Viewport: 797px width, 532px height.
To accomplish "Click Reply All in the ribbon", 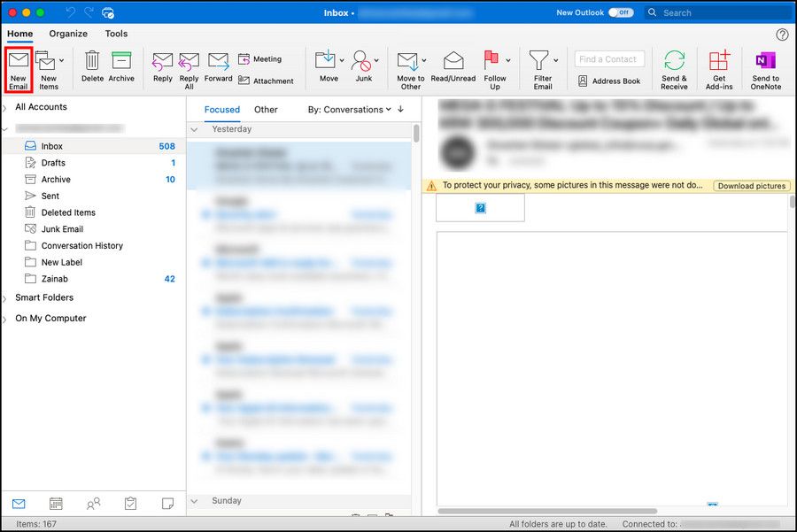I will pos(190,71).
